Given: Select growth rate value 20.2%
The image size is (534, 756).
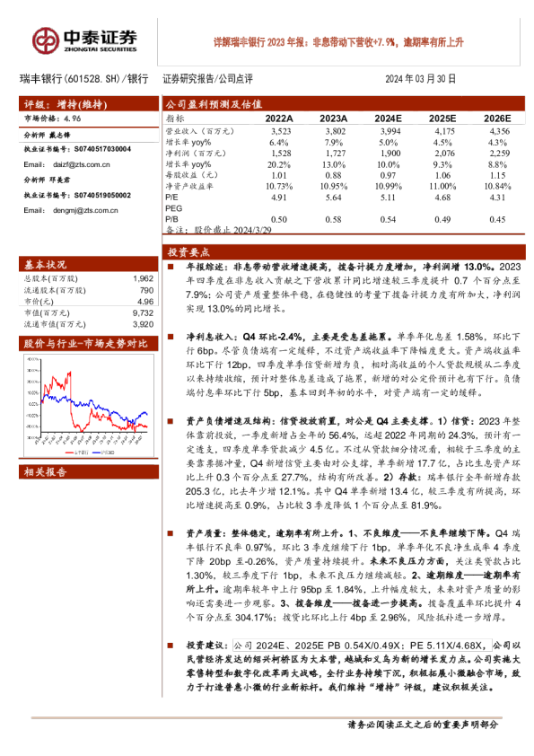Looking at the screenshot, I should coord(279,164).
